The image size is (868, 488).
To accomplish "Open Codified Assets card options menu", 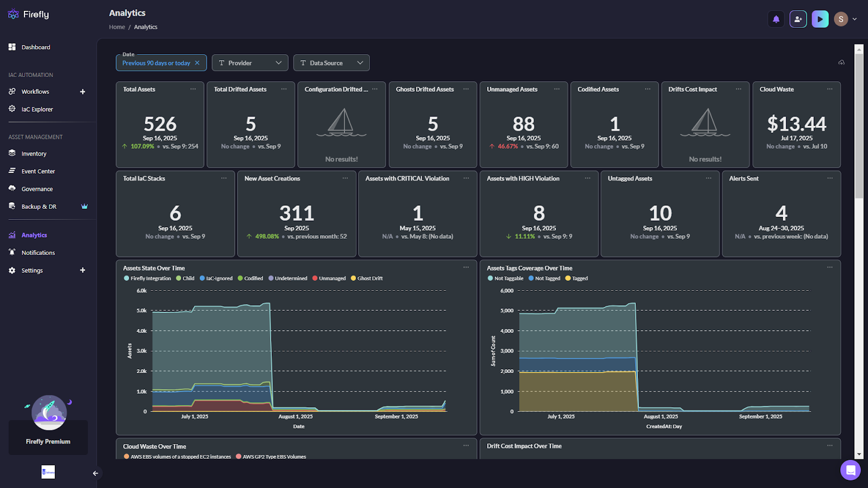I will tap(648, 89).
